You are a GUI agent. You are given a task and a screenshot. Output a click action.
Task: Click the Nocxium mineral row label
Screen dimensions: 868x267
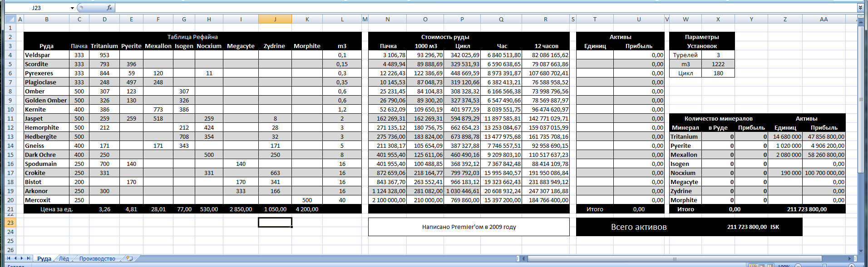point(686,173)
